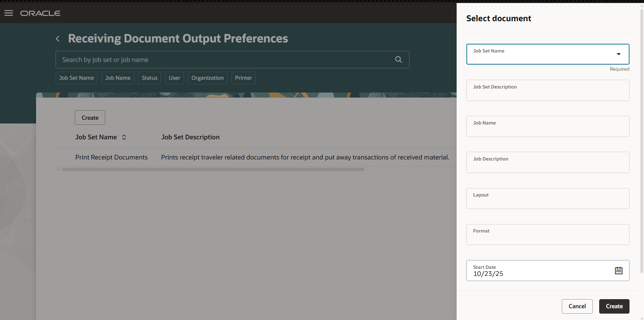Sort the Job Set Name column

(124, 137)
